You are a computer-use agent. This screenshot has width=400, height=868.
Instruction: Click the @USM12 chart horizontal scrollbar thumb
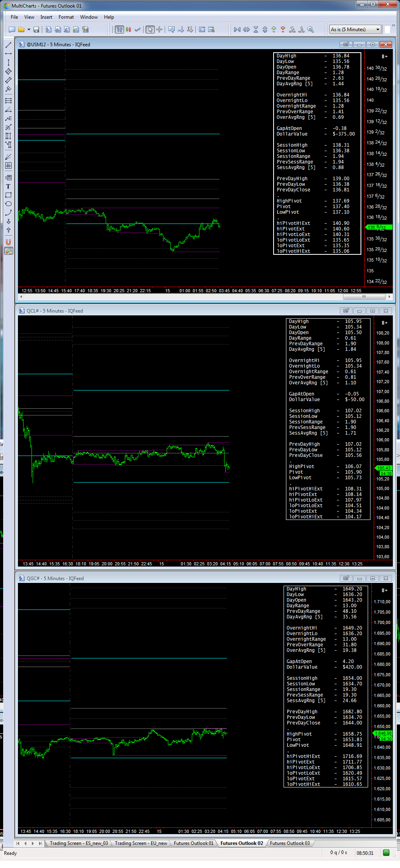click(364, 297)
